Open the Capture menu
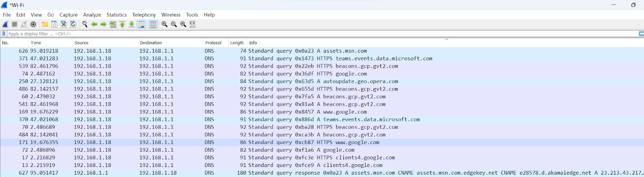Viewport: 644px width, 177px height. (x=68, y=15)
